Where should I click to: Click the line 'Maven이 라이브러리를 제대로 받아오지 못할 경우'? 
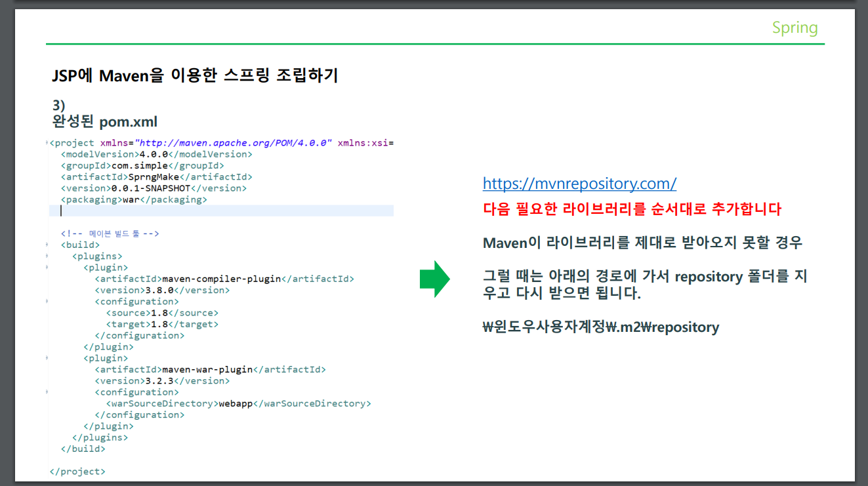click(642, 243)
